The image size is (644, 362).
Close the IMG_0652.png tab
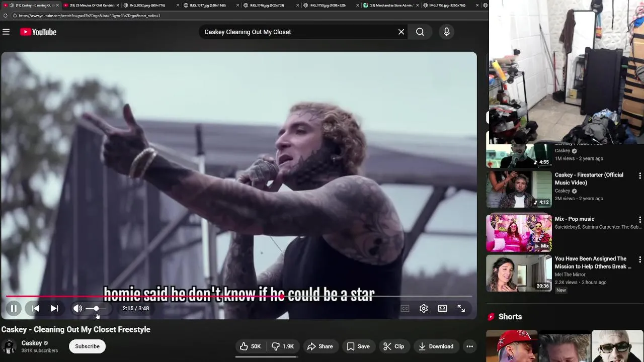point(178,6)
